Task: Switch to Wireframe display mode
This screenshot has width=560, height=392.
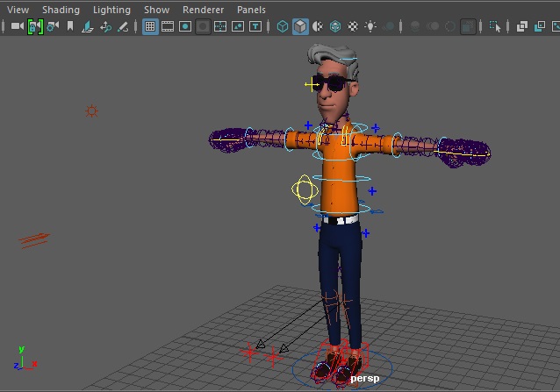Action: point(283,26)
